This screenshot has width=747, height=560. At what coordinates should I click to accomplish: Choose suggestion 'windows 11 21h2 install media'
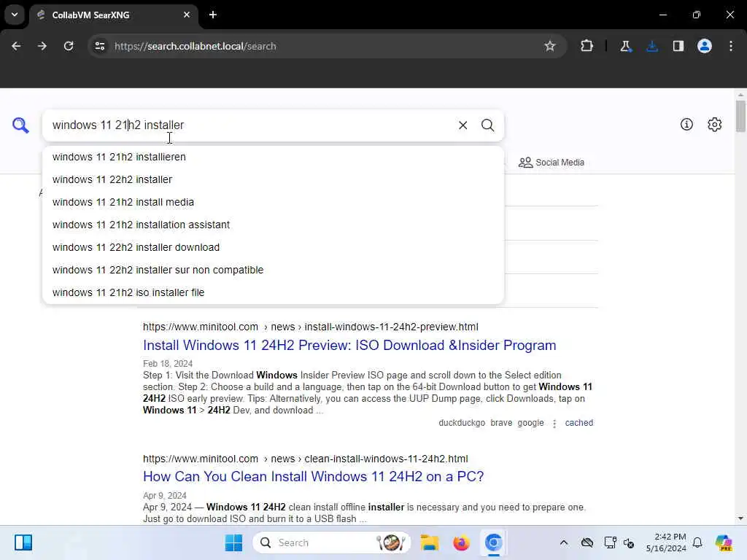point(273,203)
